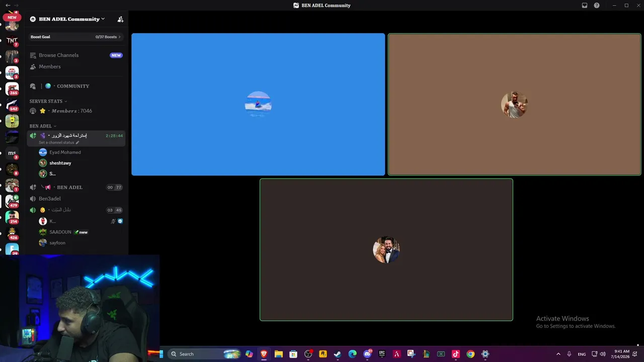This screenshot has width=644, height=362.
Task: Open File Explorer from the taskbar
Action: click(279, 354)
